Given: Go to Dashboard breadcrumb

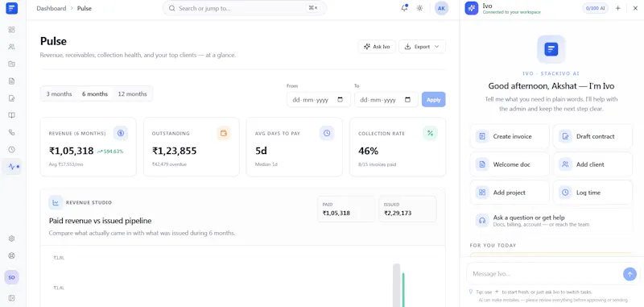Looking at the screenshot, I should pos(52,8).
